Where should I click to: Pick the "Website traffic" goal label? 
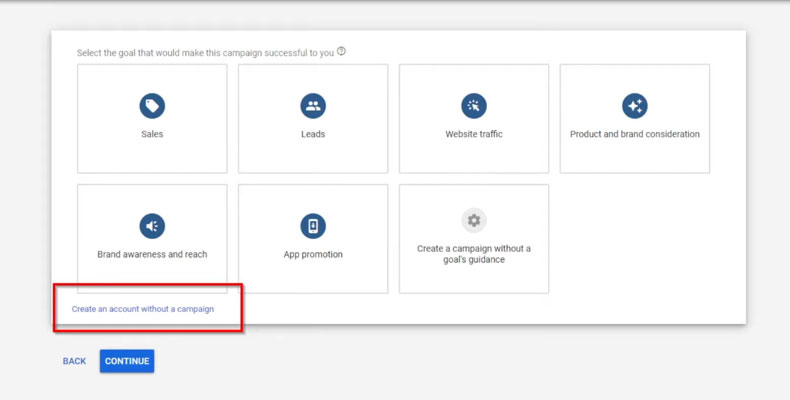coord(474,134)
